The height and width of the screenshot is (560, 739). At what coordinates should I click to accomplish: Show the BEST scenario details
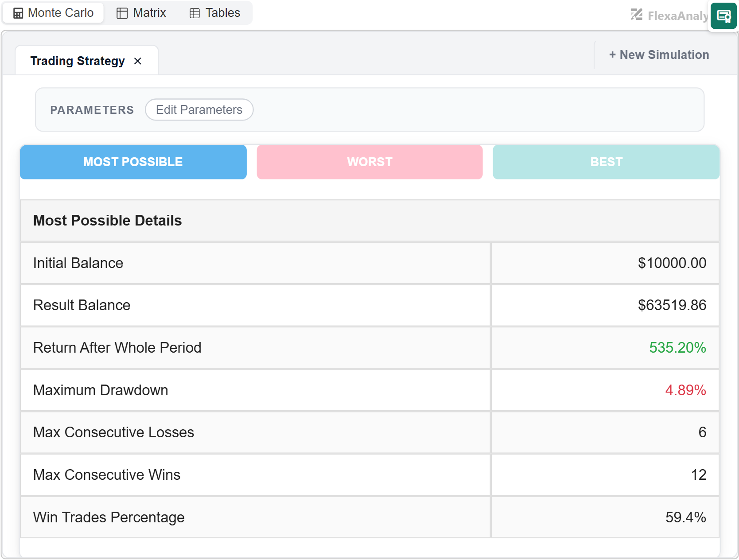click(x=606, y=162)
